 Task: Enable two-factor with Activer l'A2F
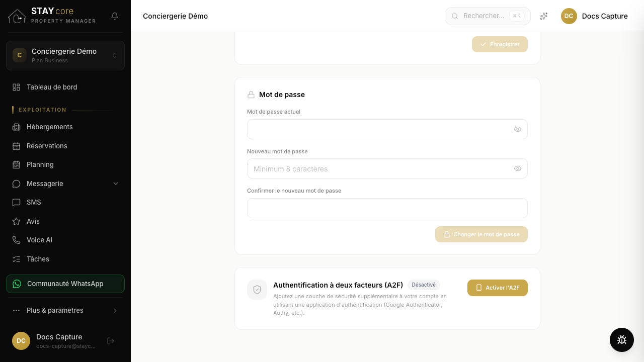pyautogui.click(x=498, y=288)
